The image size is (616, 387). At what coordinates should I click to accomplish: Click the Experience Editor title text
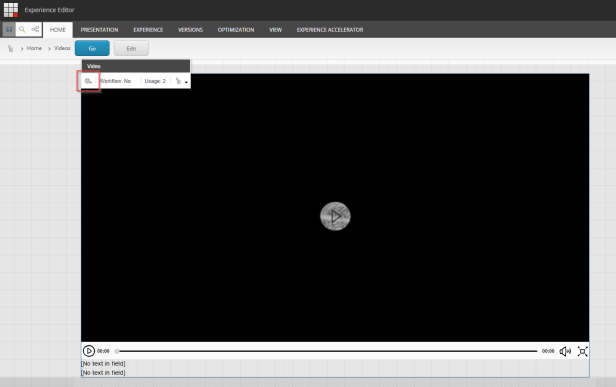[50, 10]
